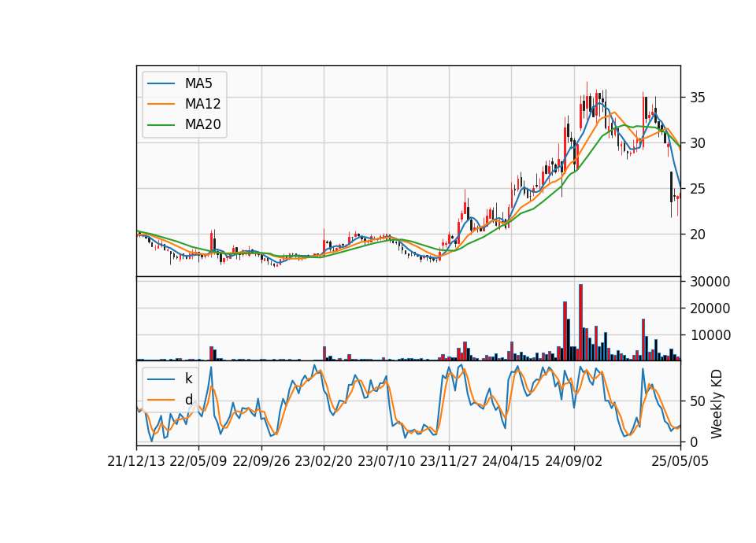This screenshot has height=543, width=756.
Task: Click the price axis value 35
Action: click(697, 98)
